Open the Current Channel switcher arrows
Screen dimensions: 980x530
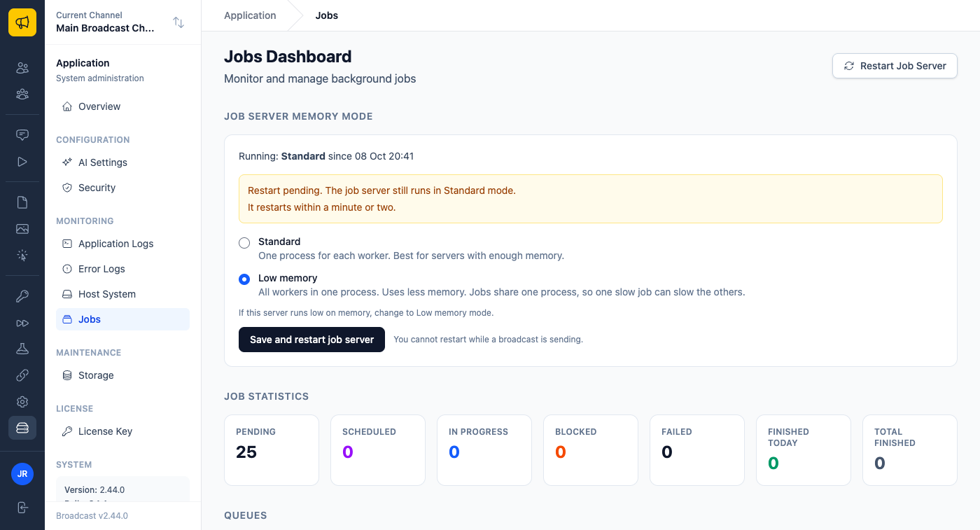[x=178, y=22]
